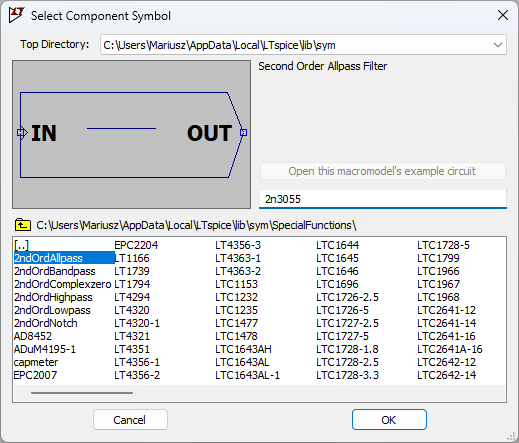The width and height of the screenshot is (519, 443).
Task: Select LT4356-3 component
Action: (x=238, y=245)
